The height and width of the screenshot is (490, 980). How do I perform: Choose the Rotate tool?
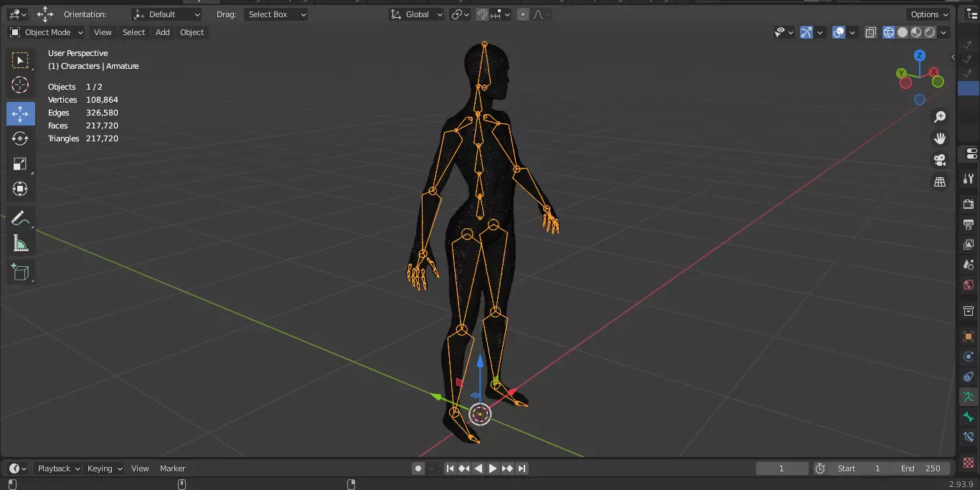click(20, 138)
